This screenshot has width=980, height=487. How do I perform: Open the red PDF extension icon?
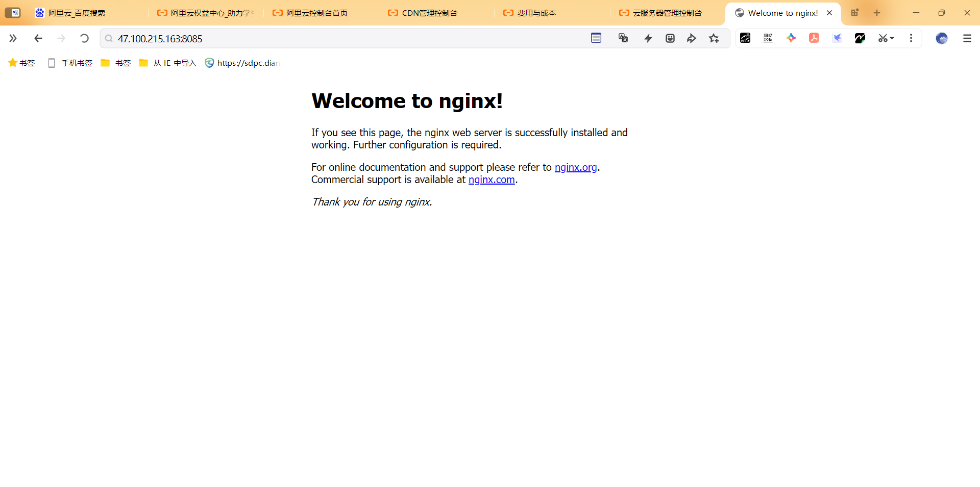point(814,38)
